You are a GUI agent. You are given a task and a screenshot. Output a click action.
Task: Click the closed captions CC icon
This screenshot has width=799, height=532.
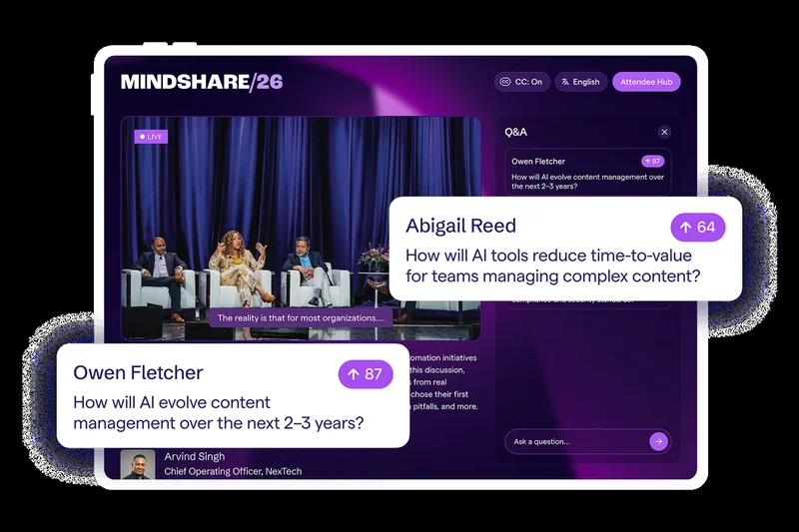click(x=505, y=82)
